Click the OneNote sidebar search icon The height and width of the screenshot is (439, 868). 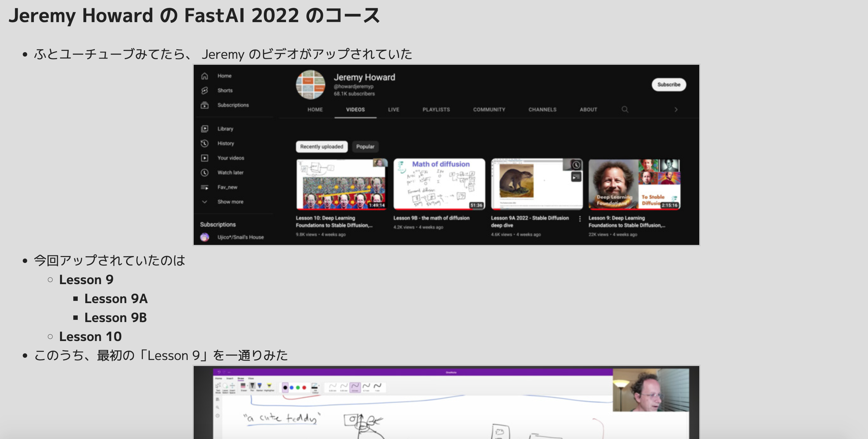pyautogui.click(x=218, y=407)
